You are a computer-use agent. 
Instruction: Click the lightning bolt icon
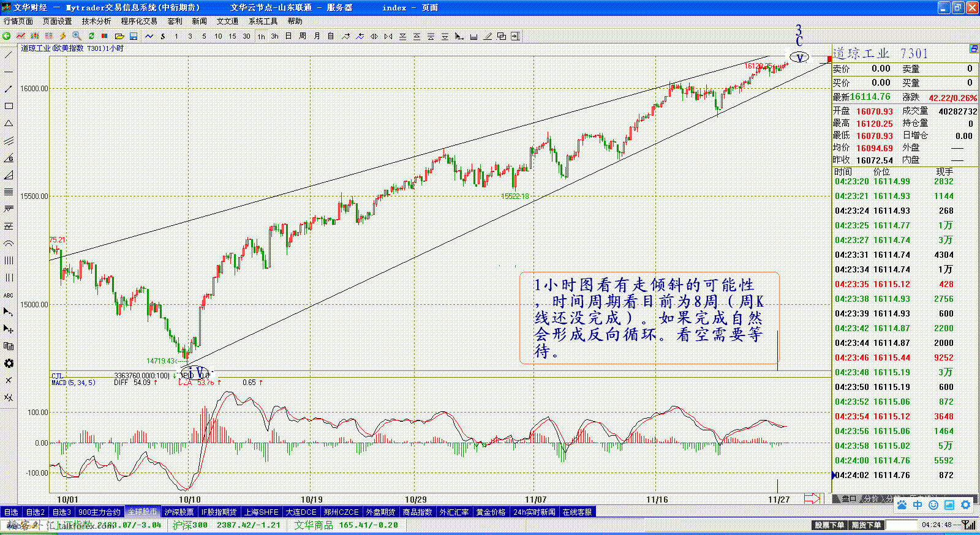coord(62,36)
